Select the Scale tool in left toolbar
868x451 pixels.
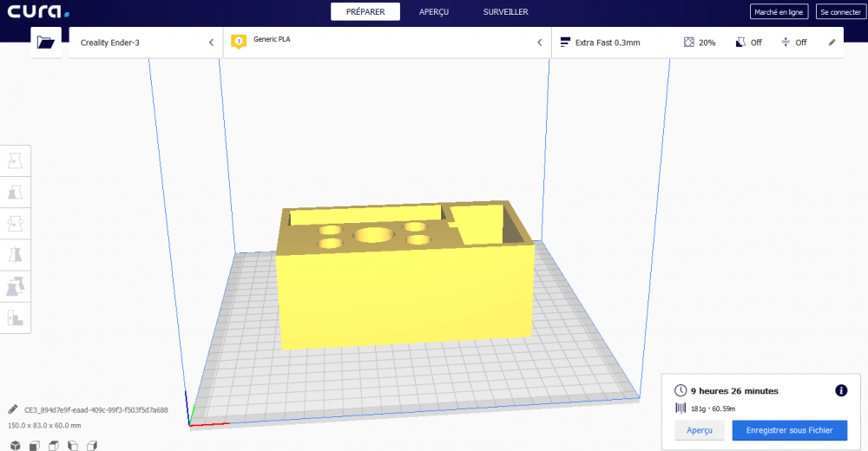pos(15,193)
